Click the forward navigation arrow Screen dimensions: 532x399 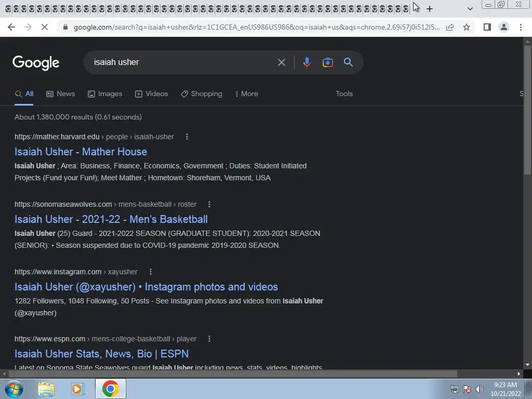click(28, 27)
